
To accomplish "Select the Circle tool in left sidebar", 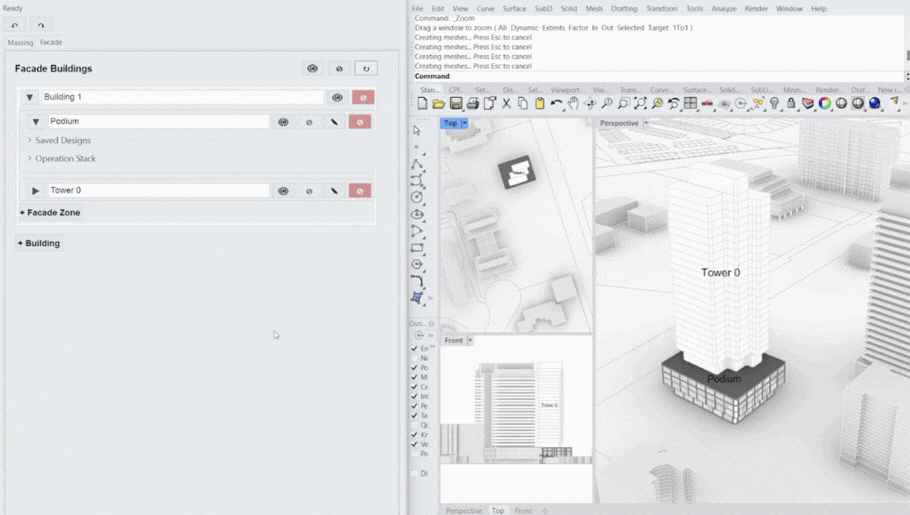I will coord(417,197).
